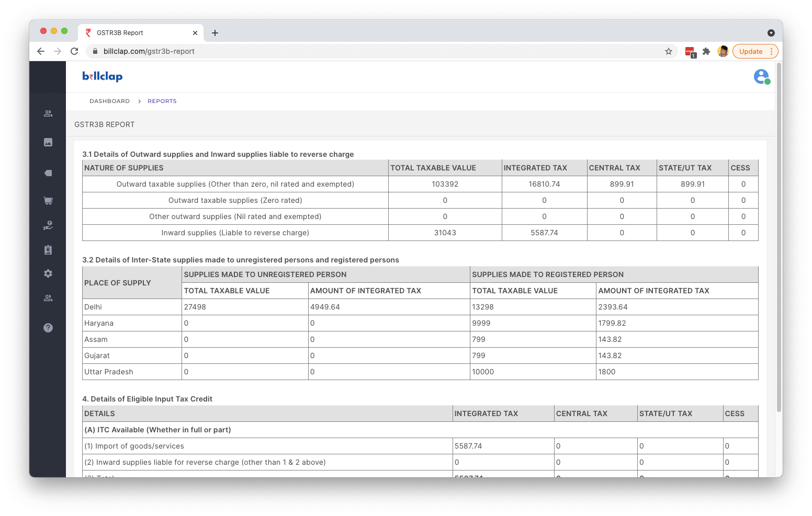Click the integrated tax amount 2393.64
Screen dimensions: 812x516
pyautogui.click(x=613, y=307)
